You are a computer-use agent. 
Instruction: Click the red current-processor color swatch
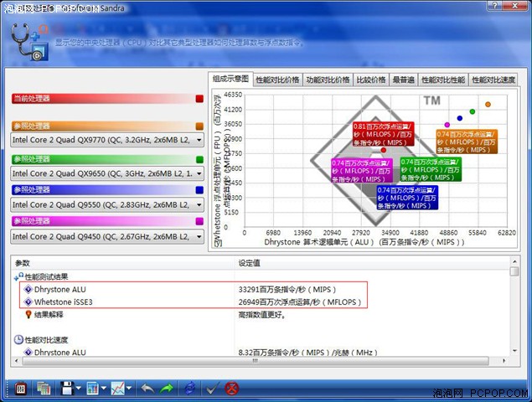click(x=199, y=99)
